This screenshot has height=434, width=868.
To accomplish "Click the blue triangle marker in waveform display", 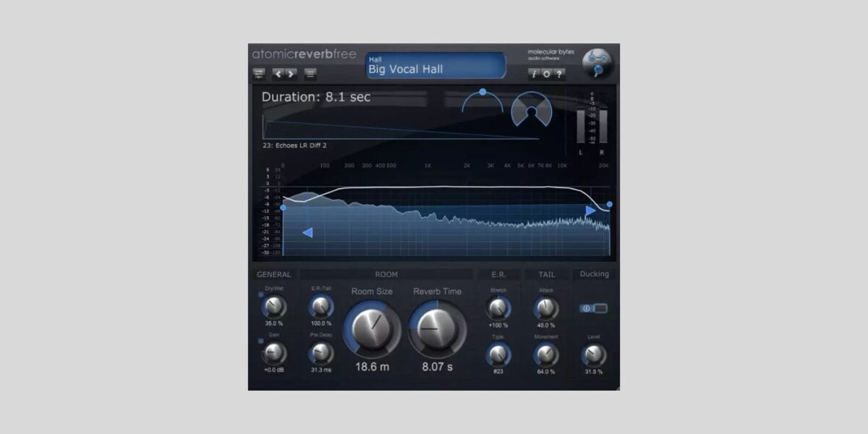I will 307,231.
